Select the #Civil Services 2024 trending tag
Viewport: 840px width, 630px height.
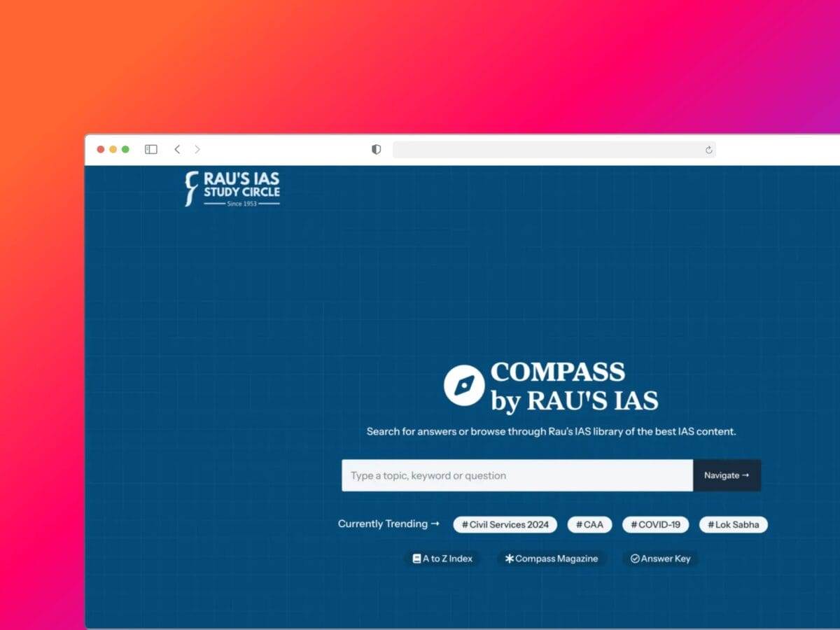(x=505, y=524)
